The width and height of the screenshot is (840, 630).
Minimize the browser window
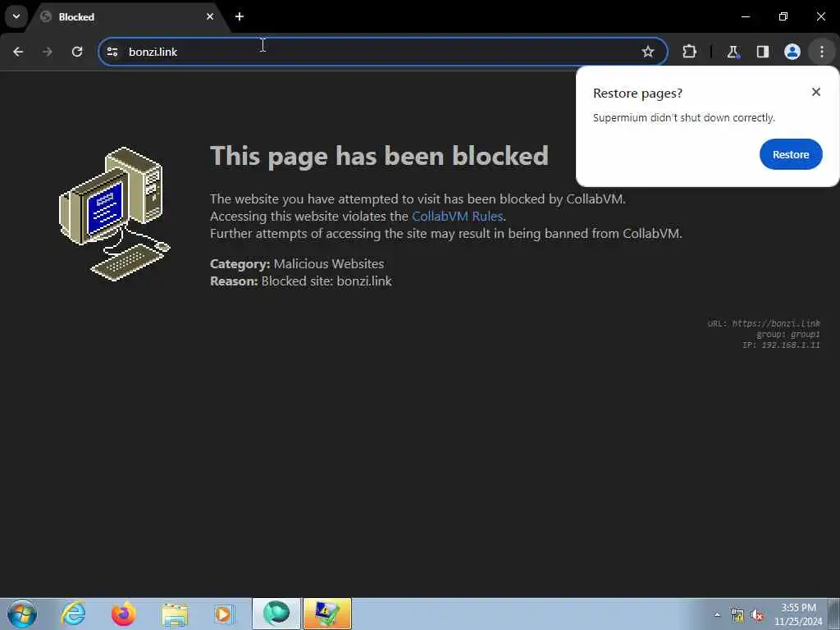[745, 16]
